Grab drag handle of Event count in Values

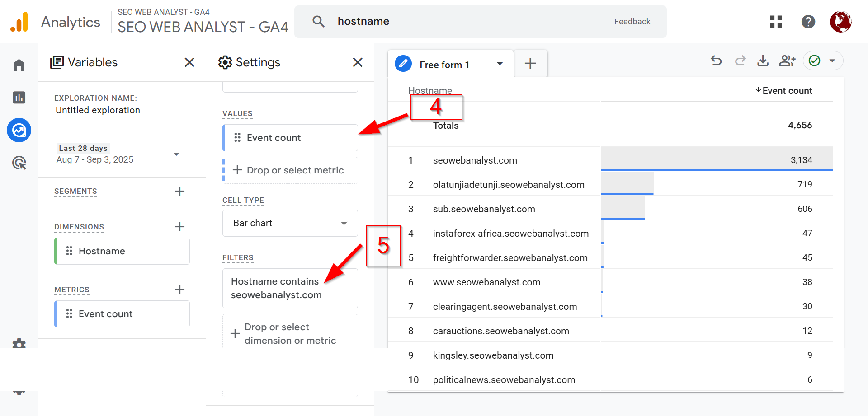237,138
